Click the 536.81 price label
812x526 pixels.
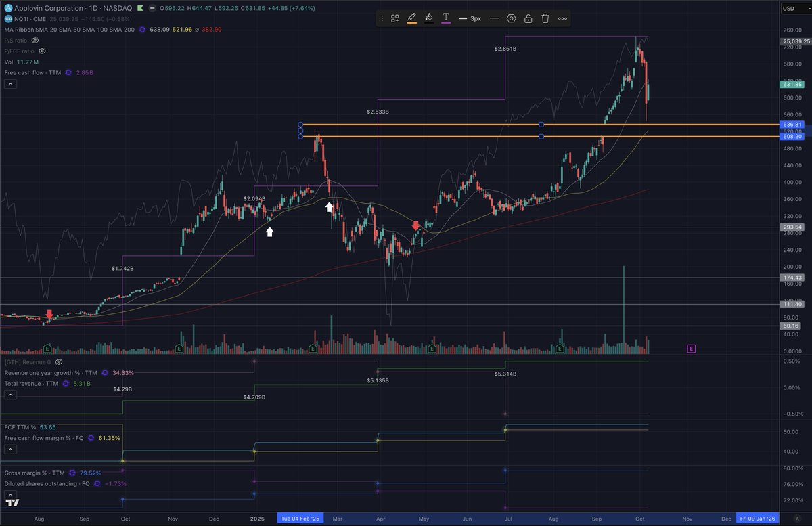(x=792, y=125)
